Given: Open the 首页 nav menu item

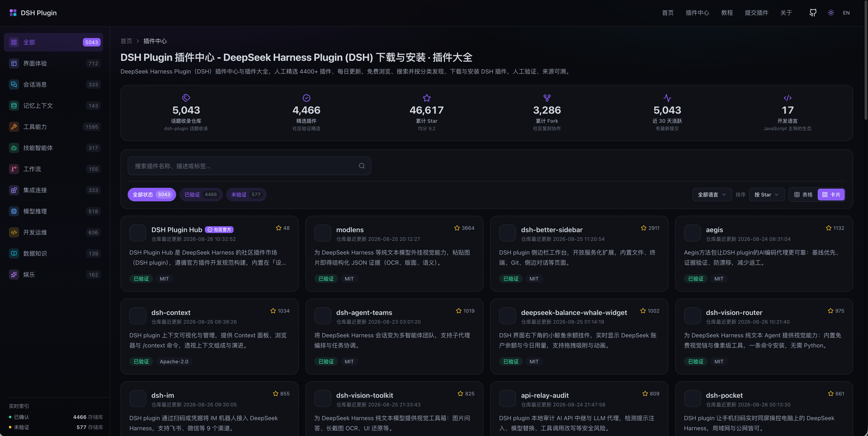Looking at the screenshot, I should [x=668, y=13].
